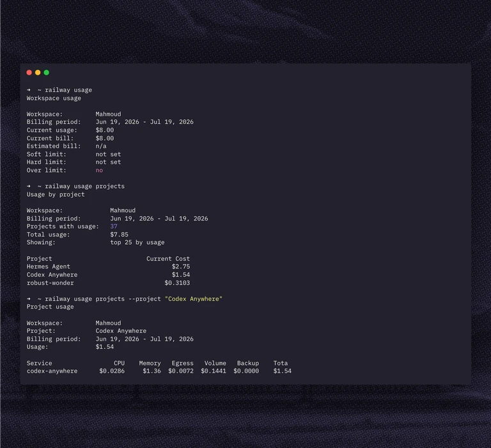Click the 'Current usage:' label
The image size is (491, 448).
pos(52,130)
